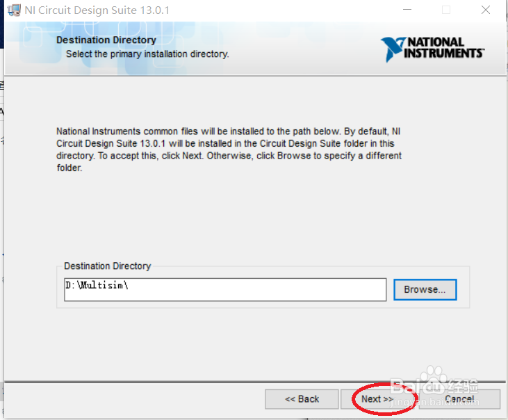
Task: Click the 'Destination Directory' group label
Action: point(107,266)
